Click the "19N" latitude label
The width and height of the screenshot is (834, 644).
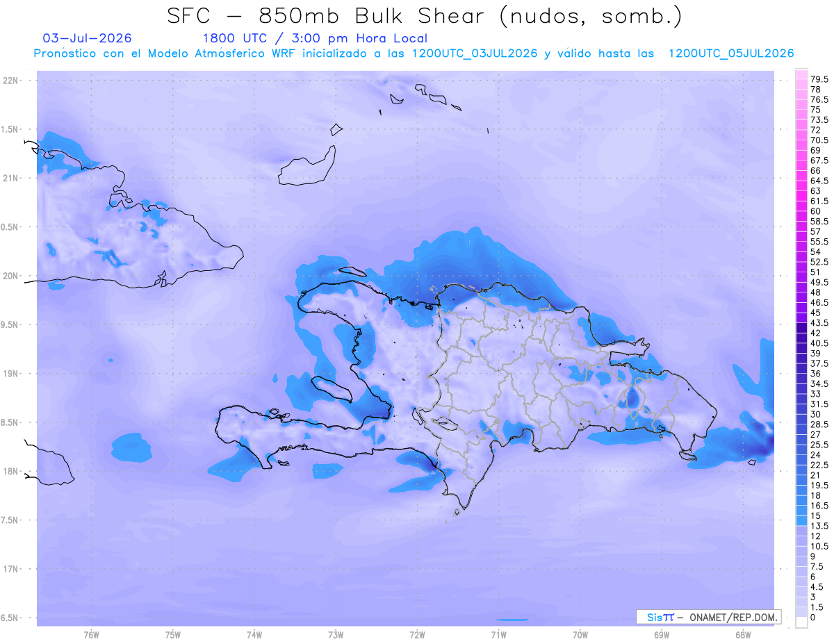click(11, 374)
